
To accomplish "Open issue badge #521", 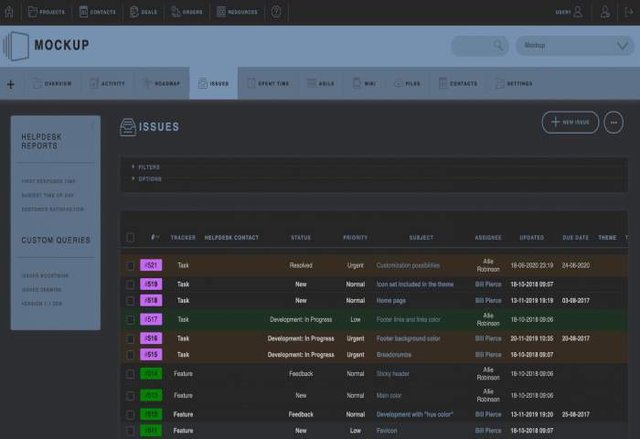I will point(151,265).
